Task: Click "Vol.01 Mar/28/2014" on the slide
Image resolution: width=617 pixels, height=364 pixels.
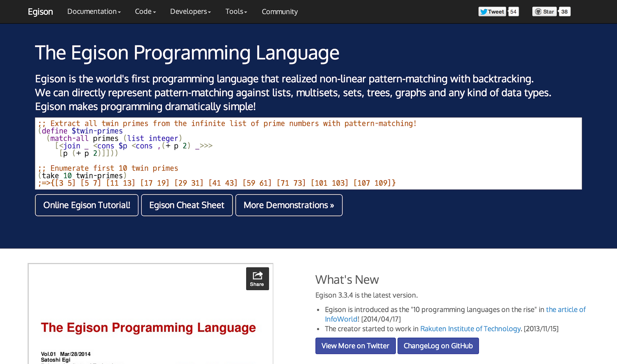Action: coord(66,354)
